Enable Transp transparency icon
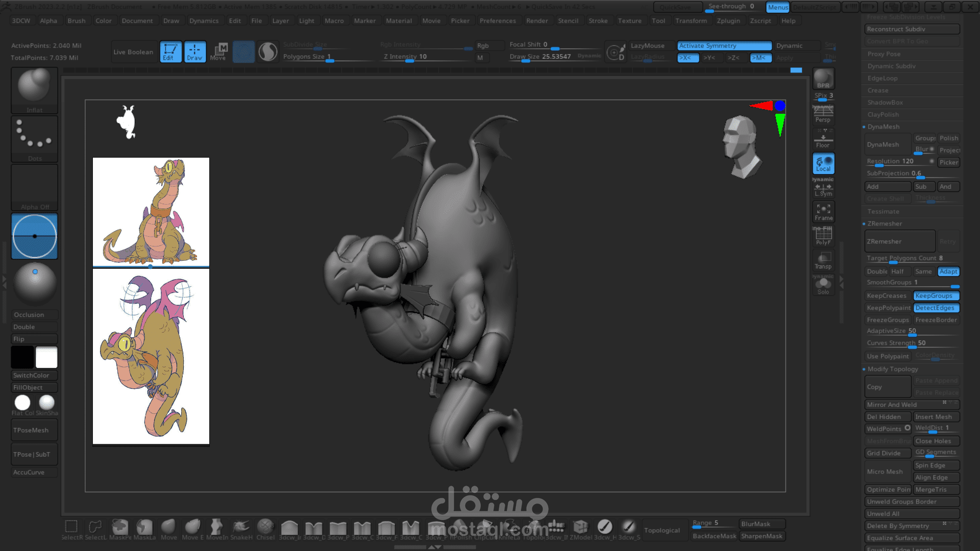Screen dimensions: 980x551 [x=823, y=260]
